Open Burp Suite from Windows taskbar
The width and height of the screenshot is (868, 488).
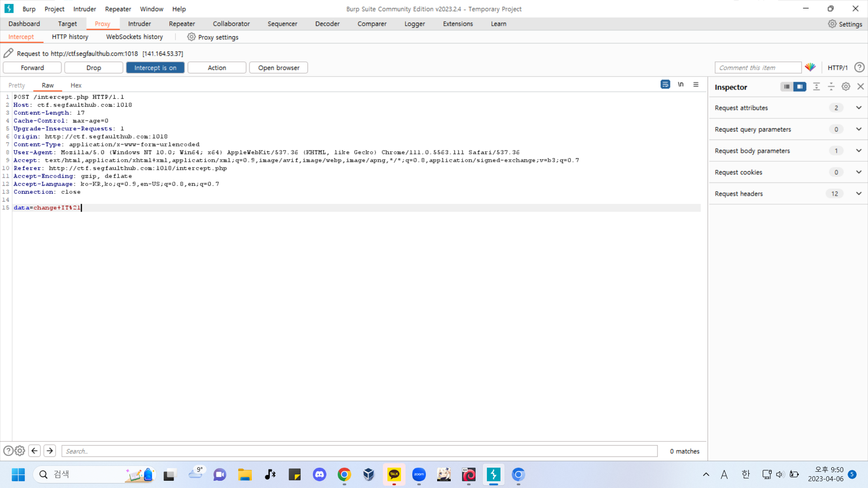coord(493,474)
